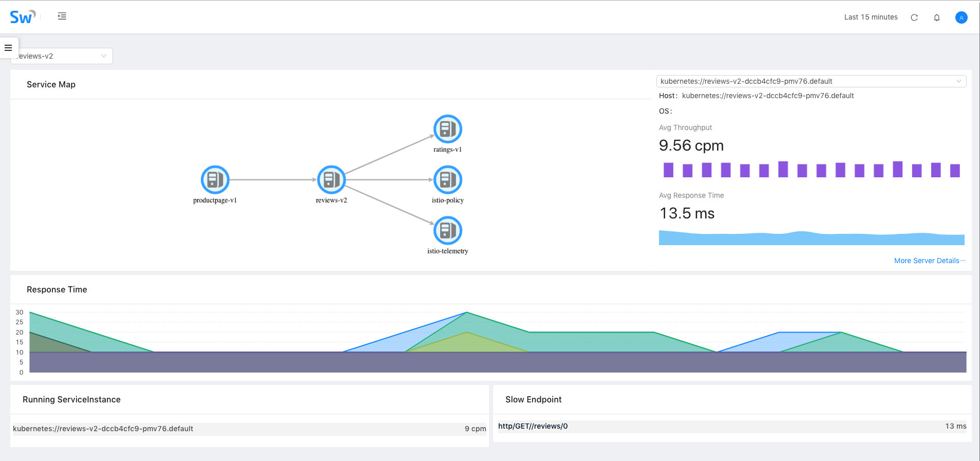The height and width of the screenshot is (461, 980).
Task: Expand the kubernetes instance selector dropdown
Action: tap(806, 81)
